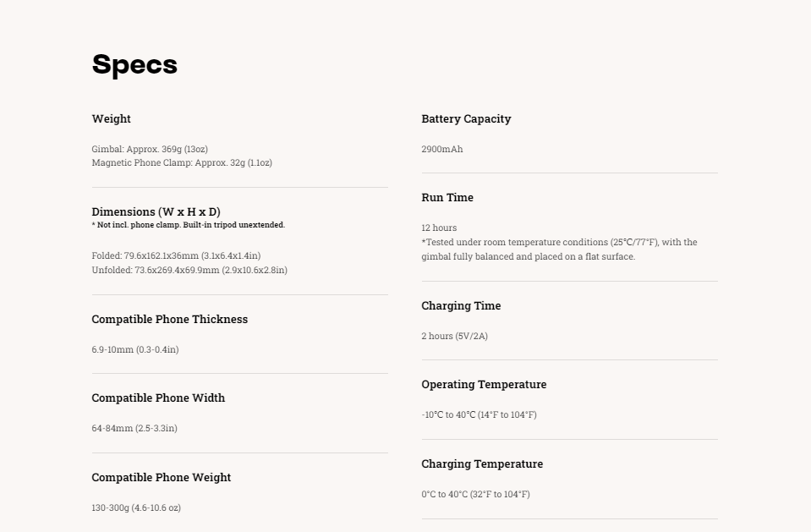The image size is (811, 532).
Task: Click the 2900mAh capacity value
Action: point(442,149)
